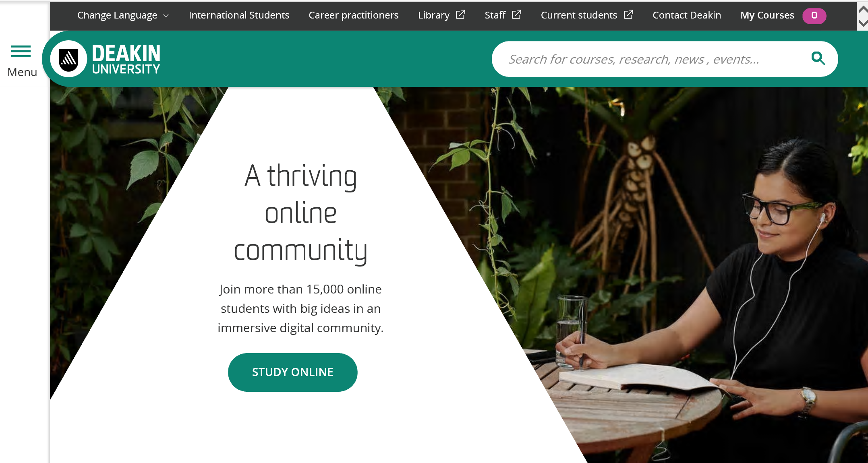Click the Staff external link icon
Screen dimensions: 868x463
coord(516,15)
